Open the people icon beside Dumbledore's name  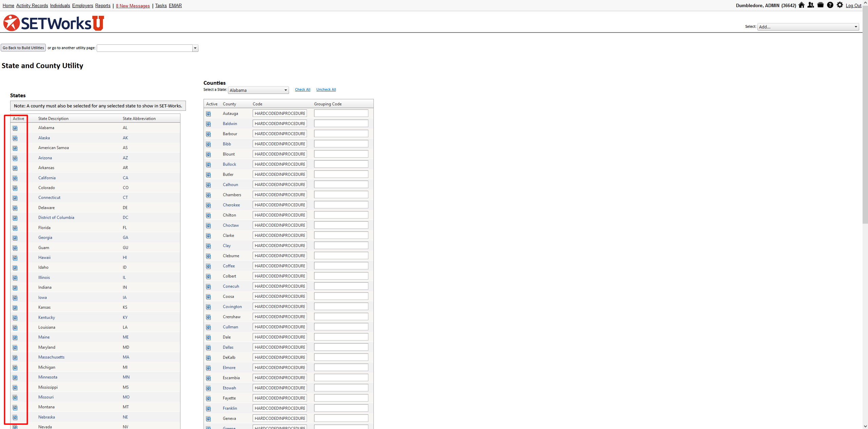(811, 5)
